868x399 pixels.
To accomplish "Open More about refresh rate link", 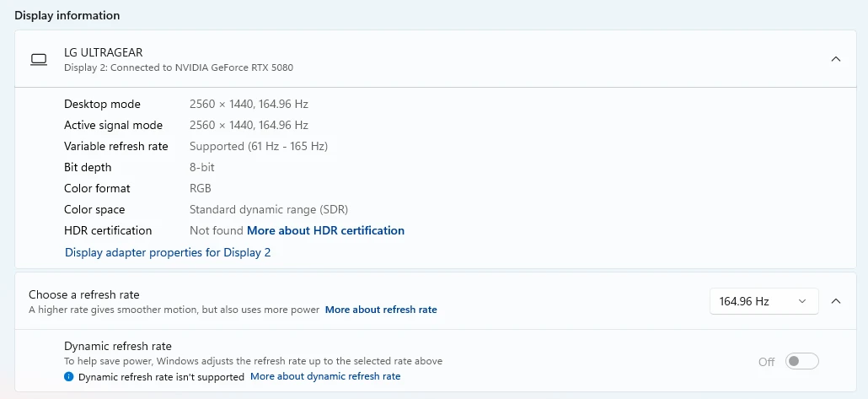I will 381,310.
